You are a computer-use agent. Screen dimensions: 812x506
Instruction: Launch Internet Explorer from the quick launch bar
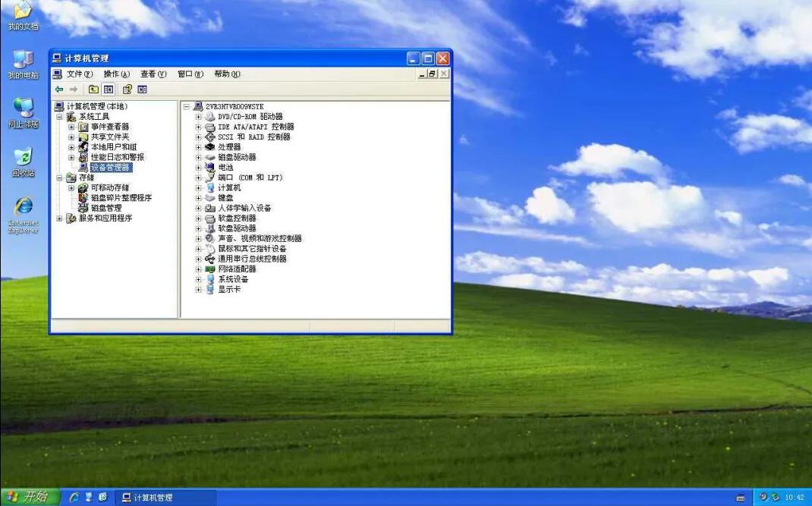[74, 497]
